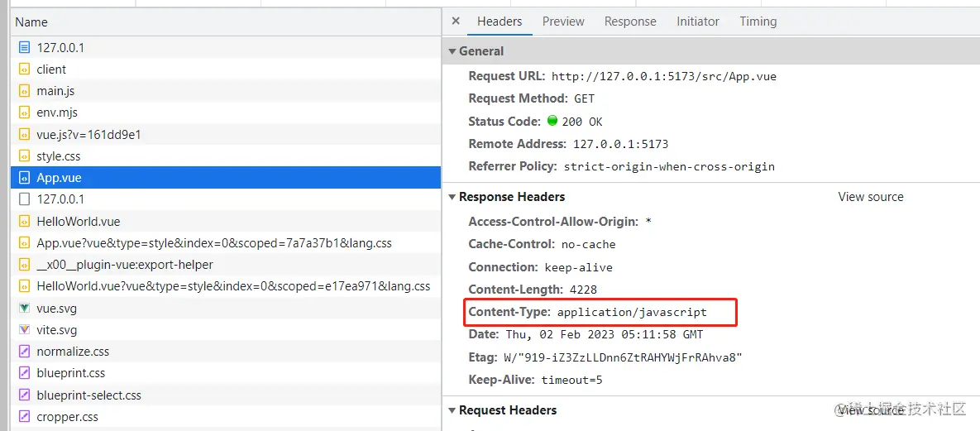This screenshot has height=431, width=980.
Task: Click the Request Method GET value
Action: pyautogui.click(x=585, y=98)
